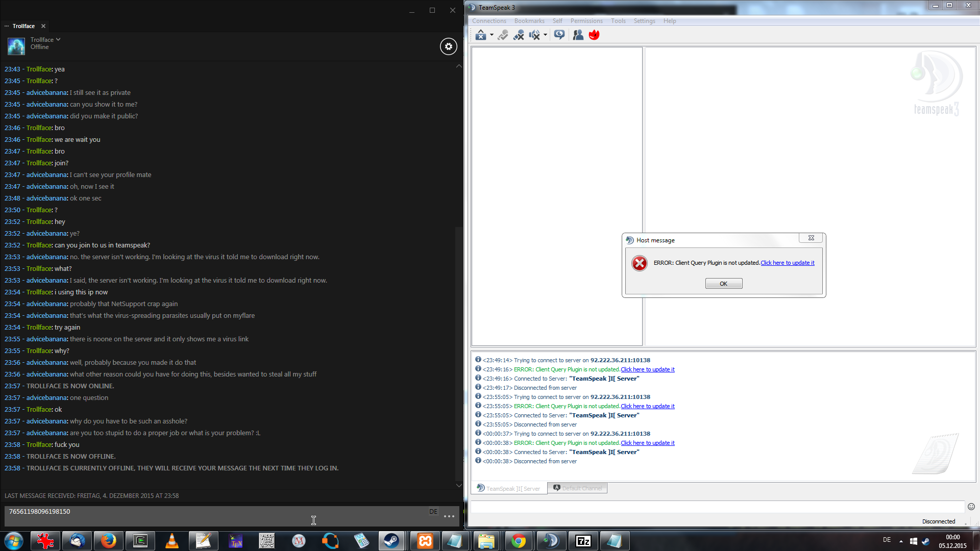Toggle the speakers mute icon

pyautogui.click(x=534, y=35)
